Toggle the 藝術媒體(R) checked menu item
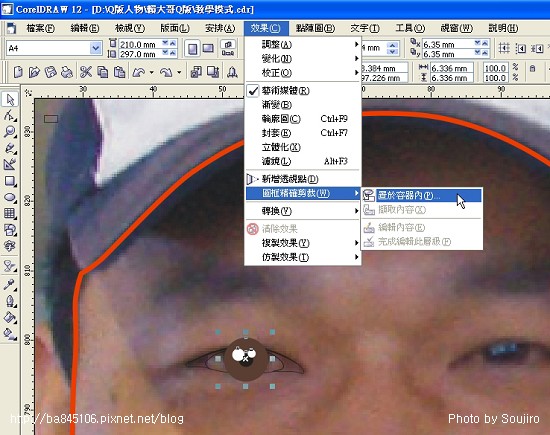550x435 pixels. (303, 91)
